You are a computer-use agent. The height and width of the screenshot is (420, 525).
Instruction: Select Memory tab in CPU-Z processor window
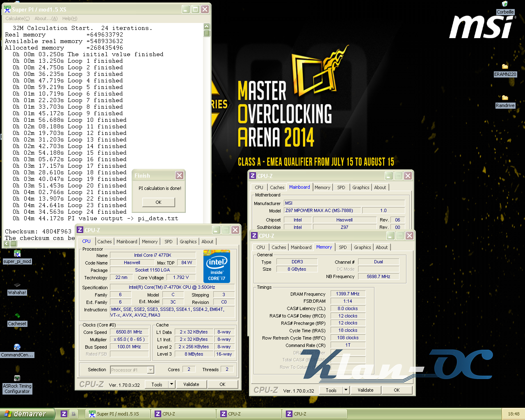(150, 242)
